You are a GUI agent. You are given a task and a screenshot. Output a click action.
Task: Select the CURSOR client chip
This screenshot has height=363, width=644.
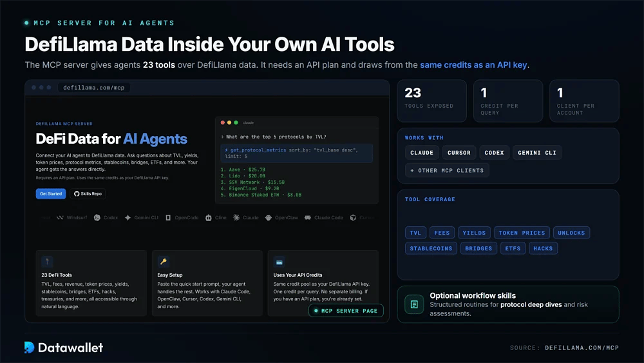[459, 153]
